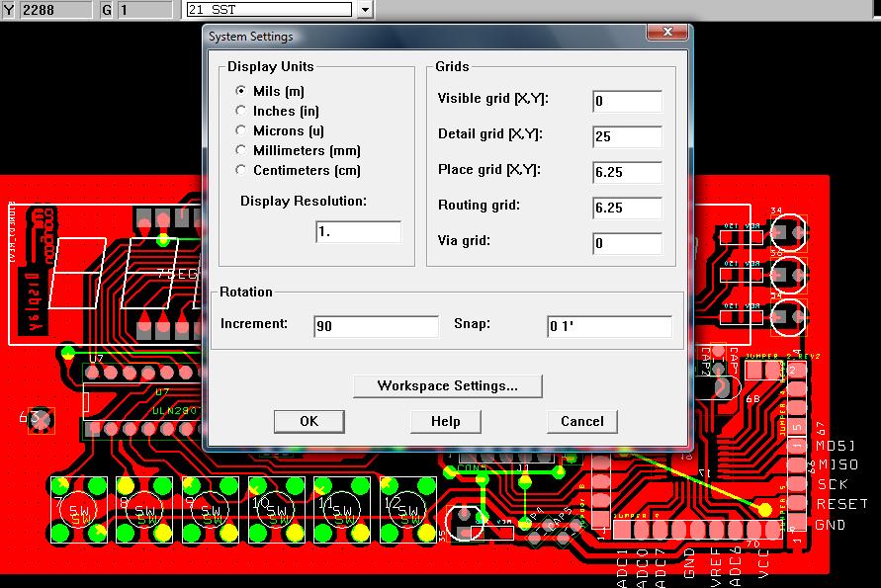Choose Centimeters (cm) as display unit
The height and width of the screenshot is (588, 881).
pyautogui.click(x=241, y=170)
